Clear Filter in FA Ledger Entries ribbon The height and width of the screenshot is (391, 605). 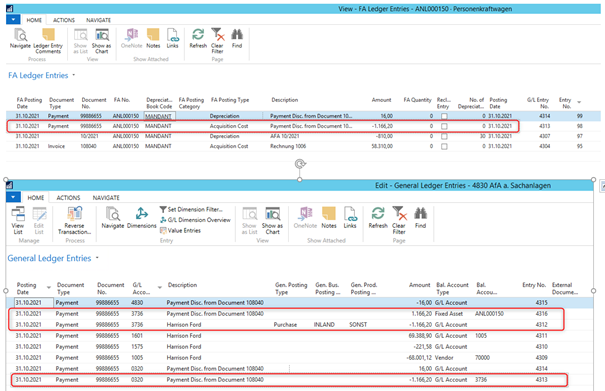click(217, 41)
